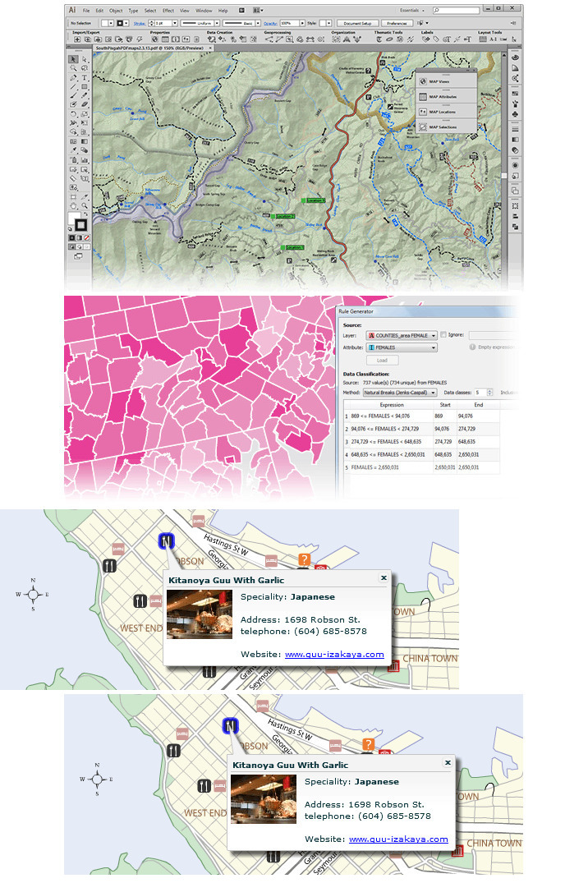Image resolution: width=588 pixels, height=883 pixels.
Task: Pick the Paintbrush tool
Action: click(73, 95)
